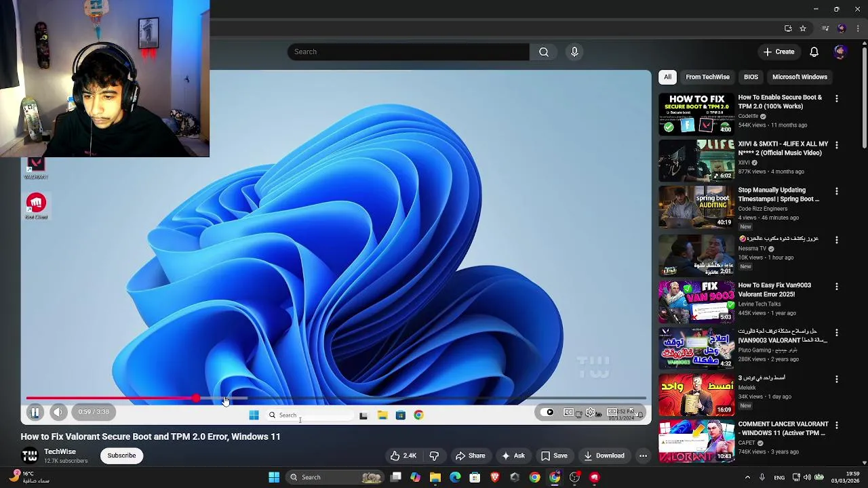The width and height of the screenshot is (868, 488).
Task: Open options menu for the Code Rizz Engineers video
Action: pyautogui.click(x=836, y=191)
